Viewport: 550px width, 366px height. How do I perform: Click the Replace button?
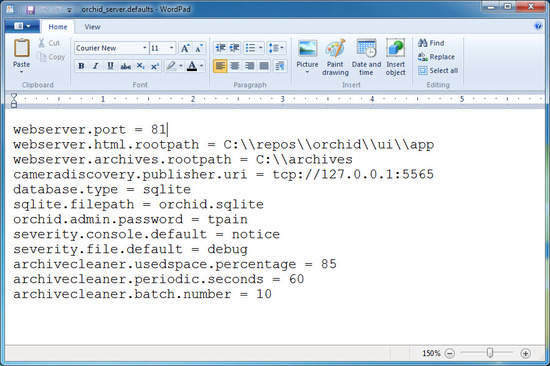pos(436,57)
